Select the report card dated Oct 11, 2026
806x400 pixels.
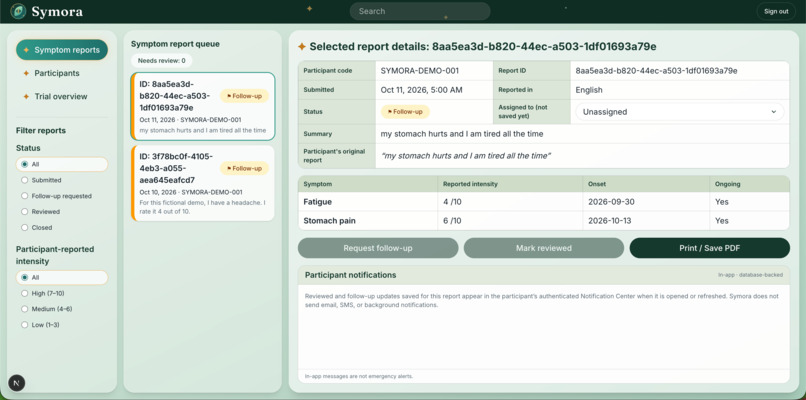point(203,106)
